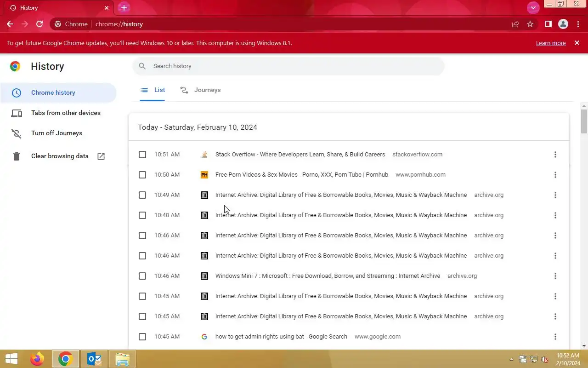
Task: Click the Stack Overflow favicon
Action: [x=204, y=155]
